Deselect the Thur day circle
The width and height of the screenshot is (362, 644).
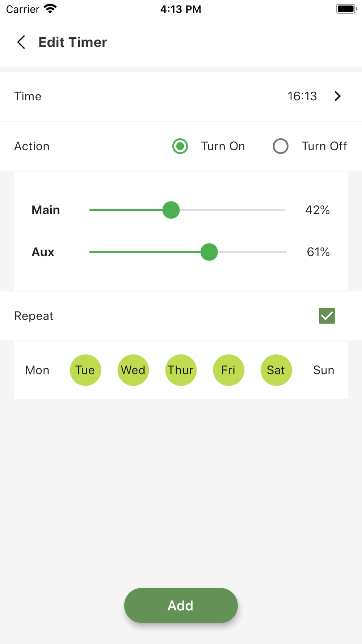click(181, 370)
